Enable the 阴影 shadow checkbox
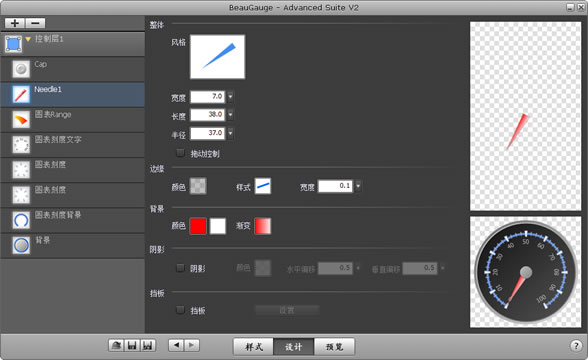Screen dimensions: 588x360 click(x=180, y=268)
